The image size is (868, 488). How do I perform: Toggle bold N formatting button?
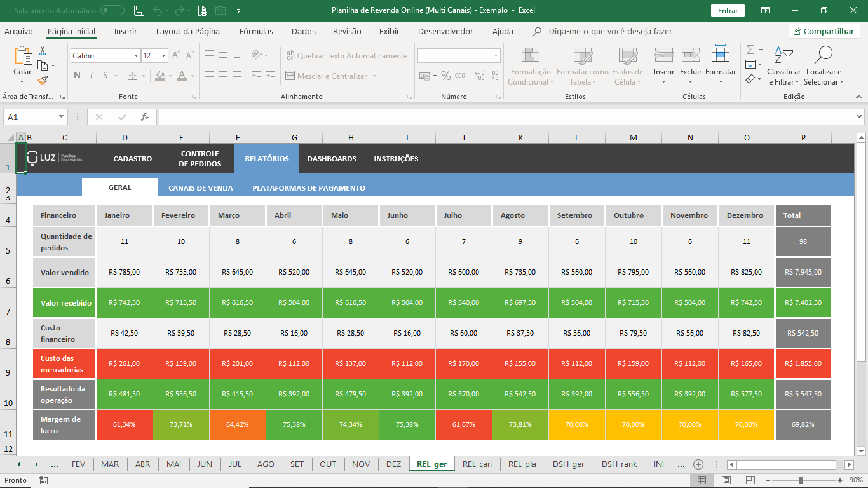(x=77, y=76)
